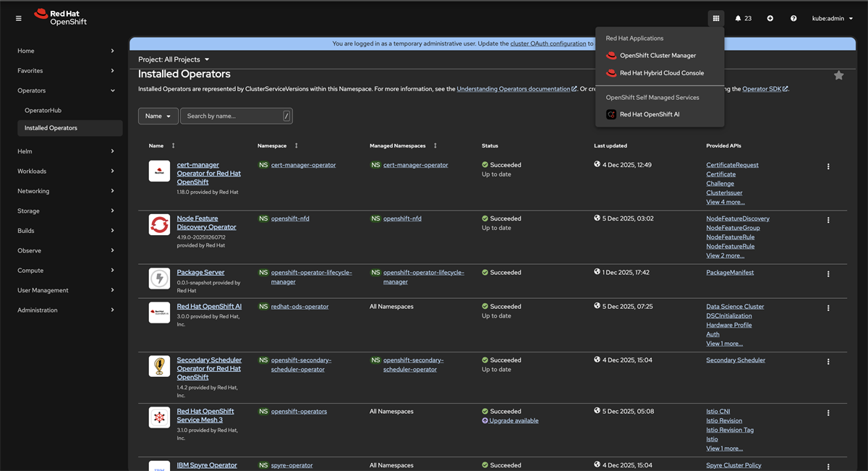Click the Package Server lightning logo
Image resolution: width=868 pixels, height=471 pixels.
pos(159,279)
